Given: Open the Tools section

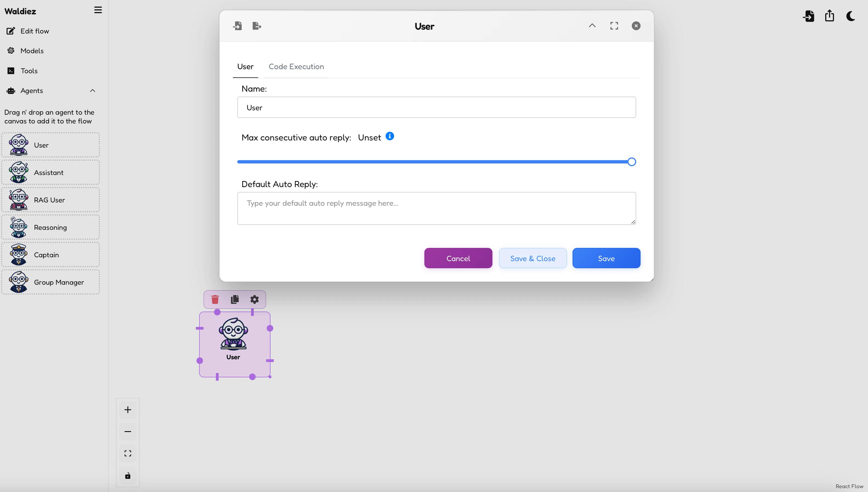Looking at the screenshot, I should tap(22, 71).
